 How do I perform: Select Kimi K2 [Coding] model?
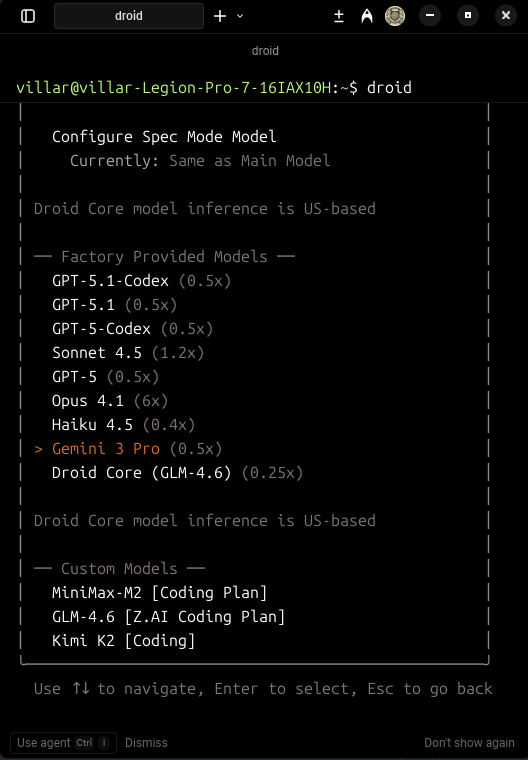[124, 641]
